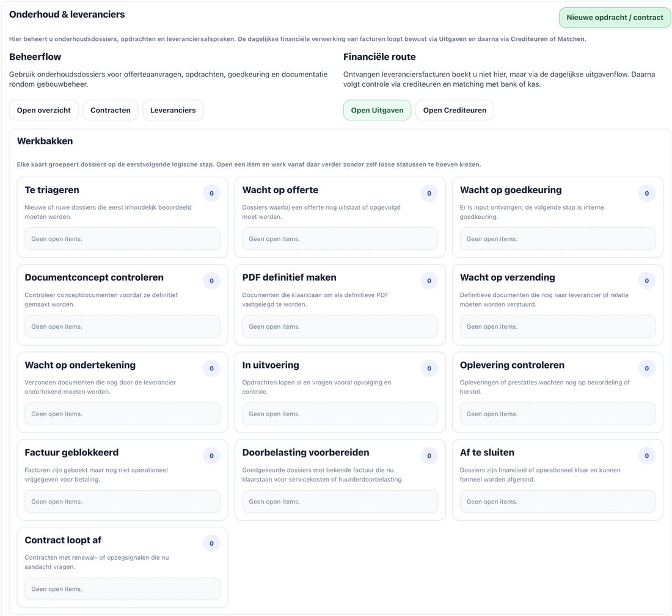
Task: Click the count badge on Wacht op ondertekening
Action: pos(211,369)
